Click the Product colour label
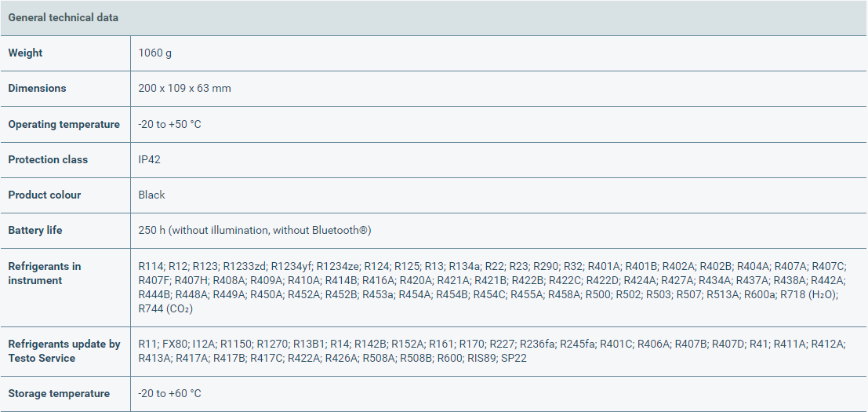This screenshot has width=868, height=412. pos(45,195)
